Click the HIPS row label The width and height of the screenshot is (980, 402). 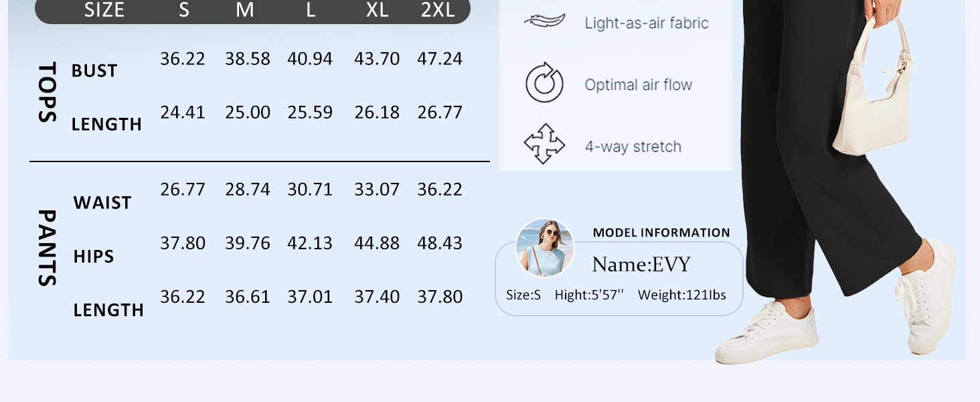pos(94,257)
